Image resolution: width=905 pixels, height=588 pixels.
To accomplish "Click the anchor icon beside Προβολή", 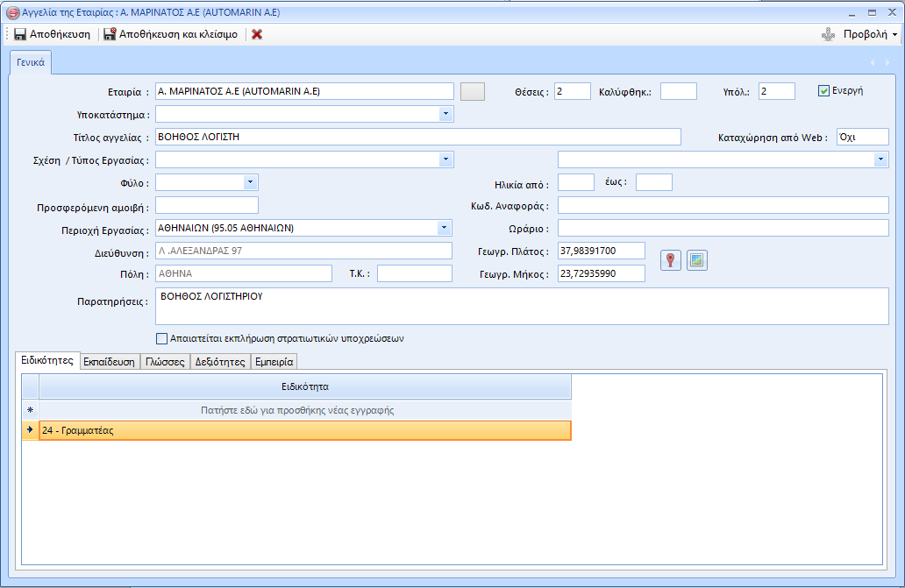I will pyautogui.click(x=826, y=34).
